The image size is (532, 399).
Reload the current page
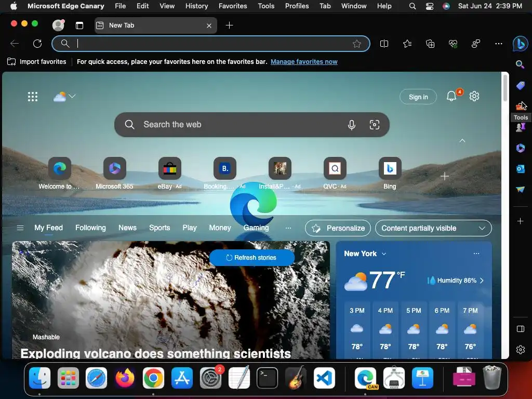click(37, 44)
